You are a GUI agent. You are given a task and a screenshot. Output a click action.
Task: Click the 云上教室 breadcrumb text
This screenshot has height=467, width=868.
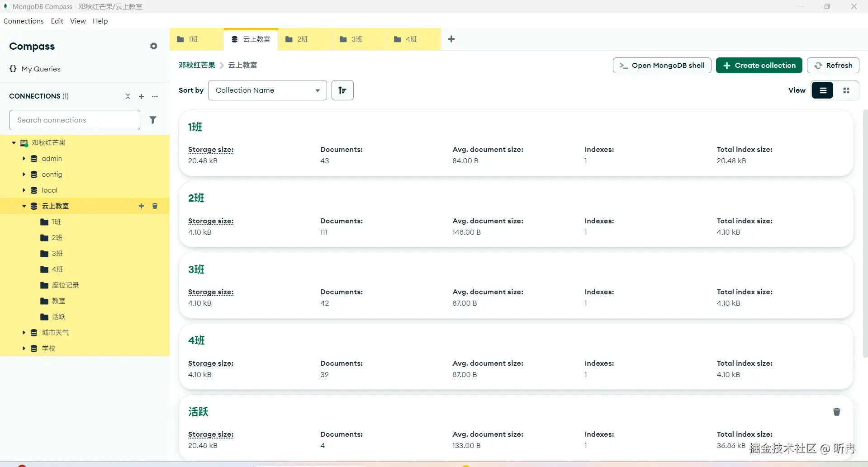242,65
